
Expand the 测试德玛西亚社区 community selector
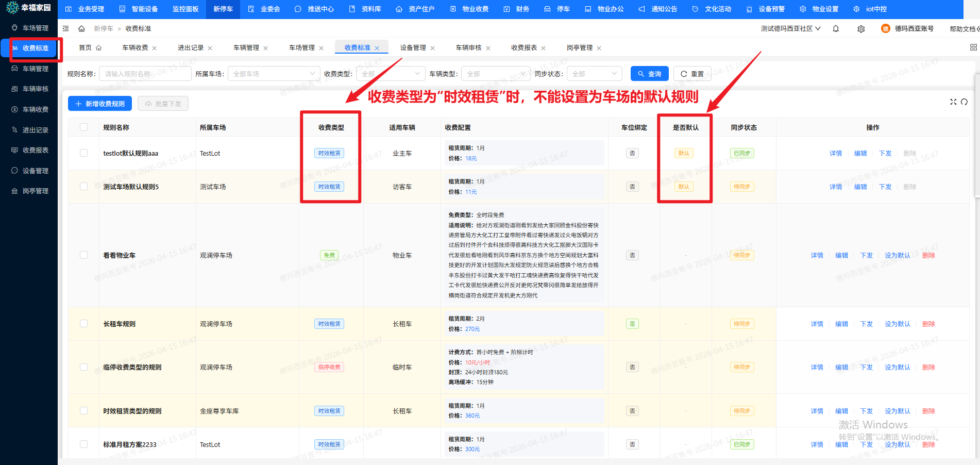point(790,29)
